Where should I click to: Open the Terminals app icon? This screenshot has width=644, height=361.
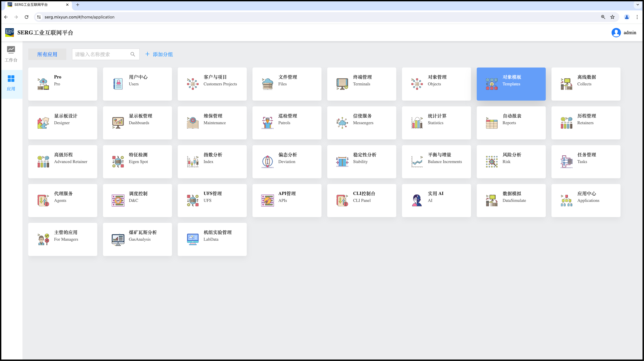[x=342, y=84]
